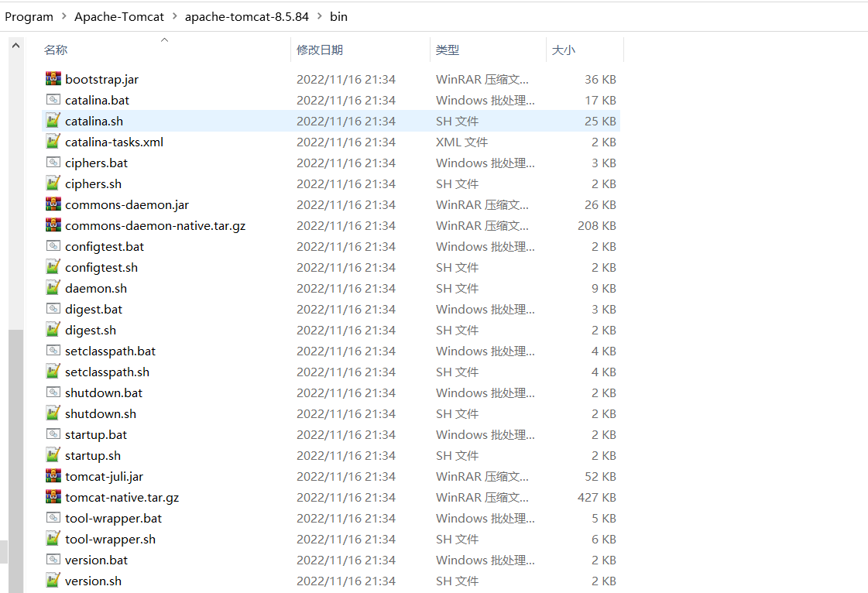Click the catalina.bat batch file icon
Viewport: 868px width, 593px height.
53,100
